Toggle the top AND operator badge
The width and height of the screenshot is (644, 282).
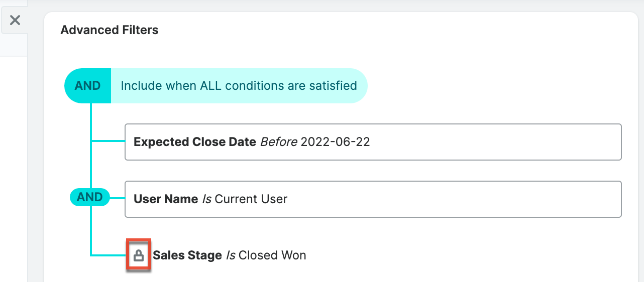(87, 86)
